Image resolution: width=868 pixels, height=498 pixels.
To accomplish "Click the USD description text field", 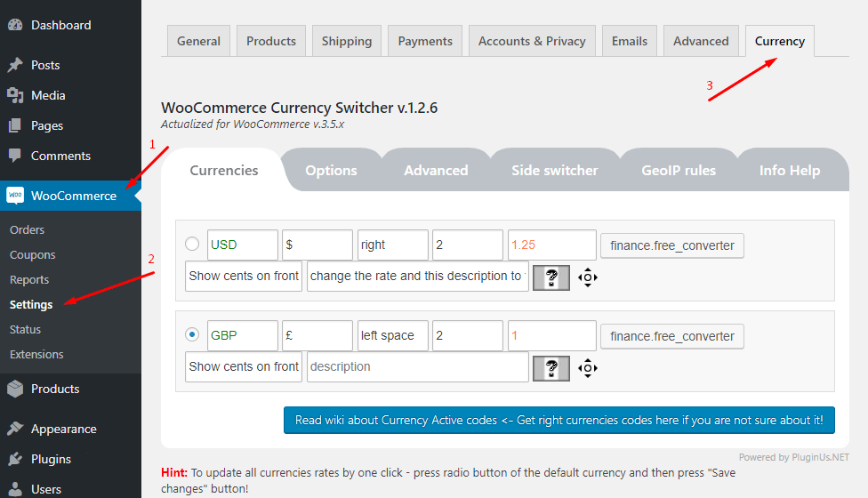I will tap(418, 276).
